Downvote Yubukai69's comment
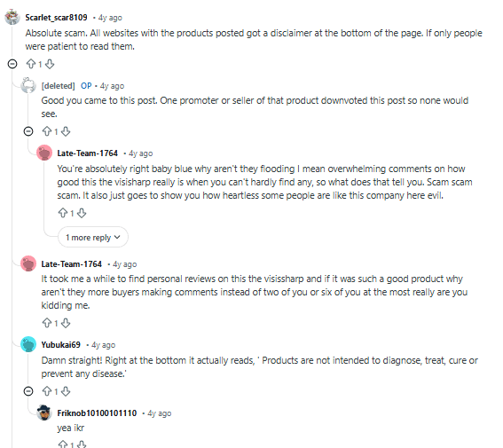Screen dimensions: 503x448 [66, 391]
